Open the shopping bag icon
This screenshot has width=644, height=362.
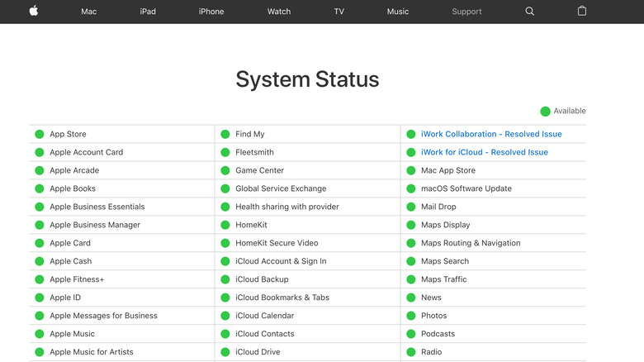pos(582,12)
